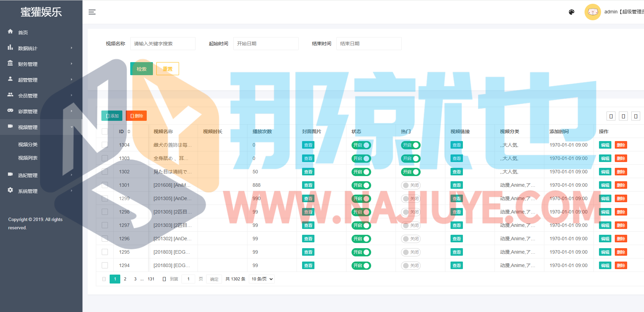Image resolution: width=644 pixels, height=312 pixels.
Task: Click the 视频名称 keyword search field
Action: point(163,44)
